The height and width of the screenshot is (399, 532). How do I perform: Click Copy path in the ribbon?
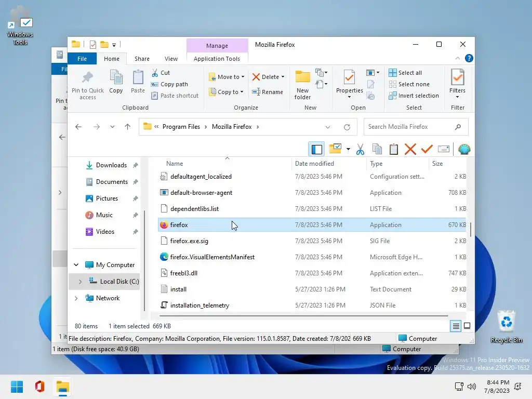click(169, 84)
